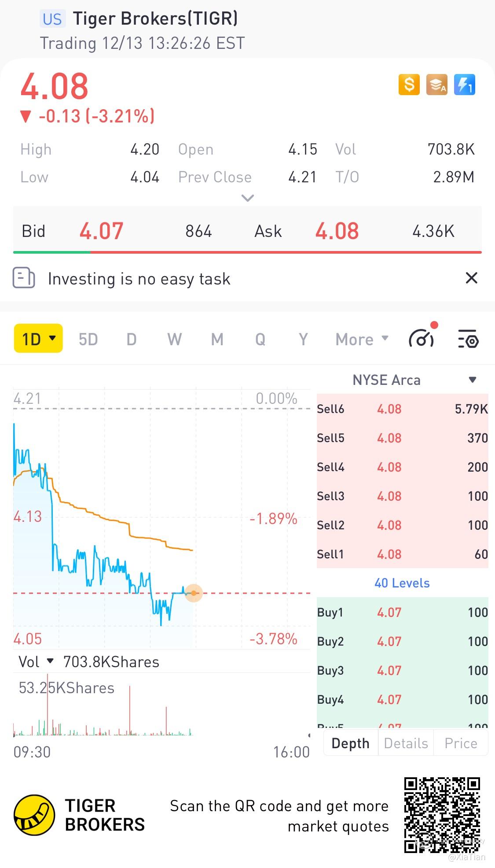495x868 pixels.
Task: Tap the 40 Levels link
Action: (x=402, y=583)
